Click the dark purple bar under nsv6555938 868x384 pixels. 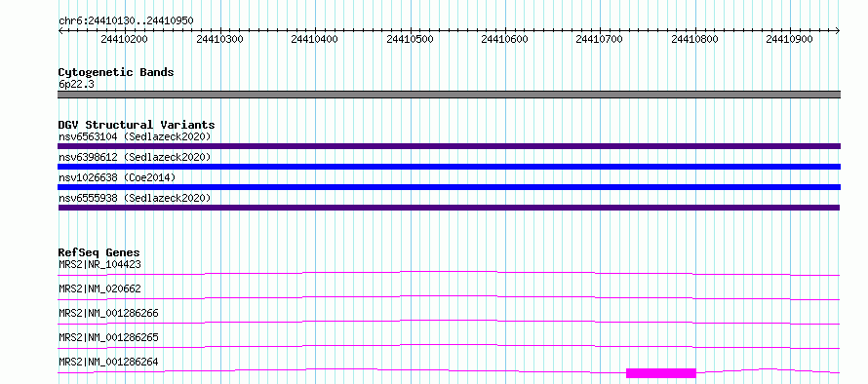click(449, 208)
